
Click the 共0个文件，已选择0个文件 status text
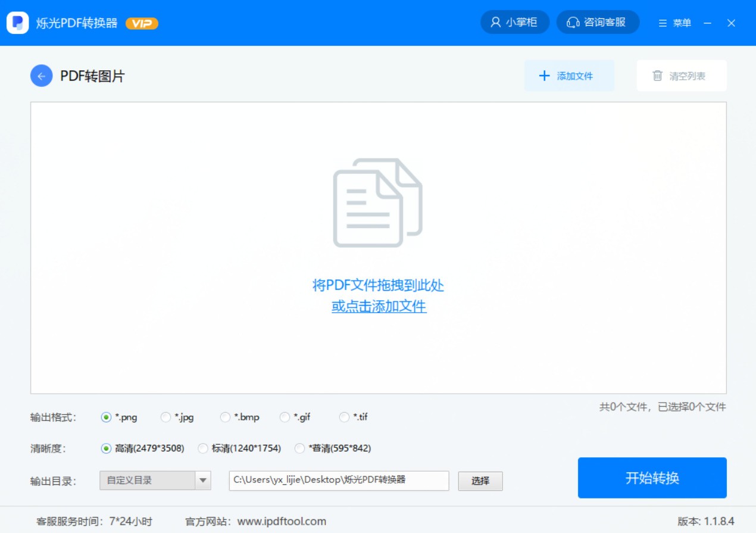663,407
